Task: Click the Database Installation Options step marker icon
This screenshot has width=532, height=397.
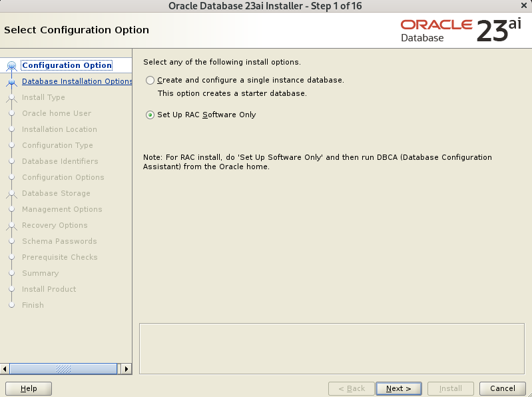Action: (11, 82)
